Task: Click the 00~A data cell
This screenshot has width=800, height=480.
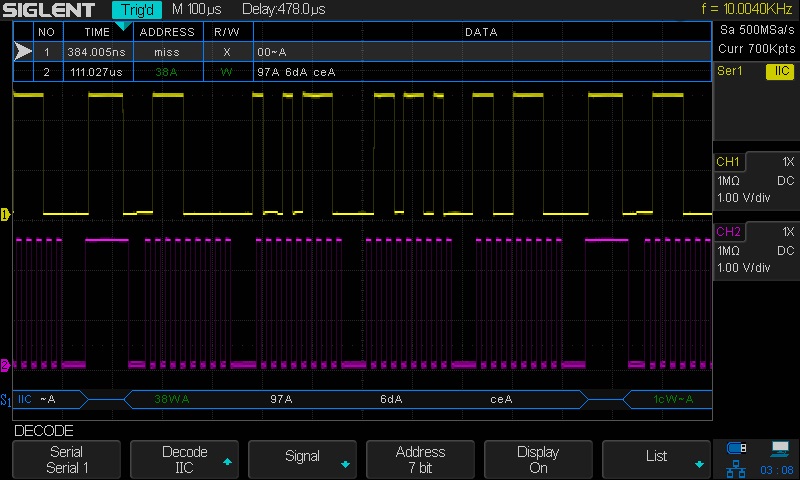Action: (x=481, y=52)
